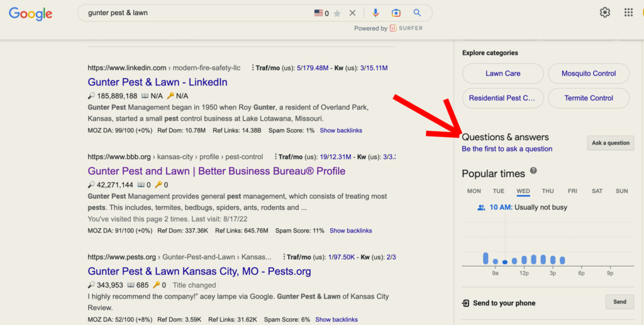Open three-dot menu beside bbb.org result
This screenshot has height=325, width=644.
[275, 157]
